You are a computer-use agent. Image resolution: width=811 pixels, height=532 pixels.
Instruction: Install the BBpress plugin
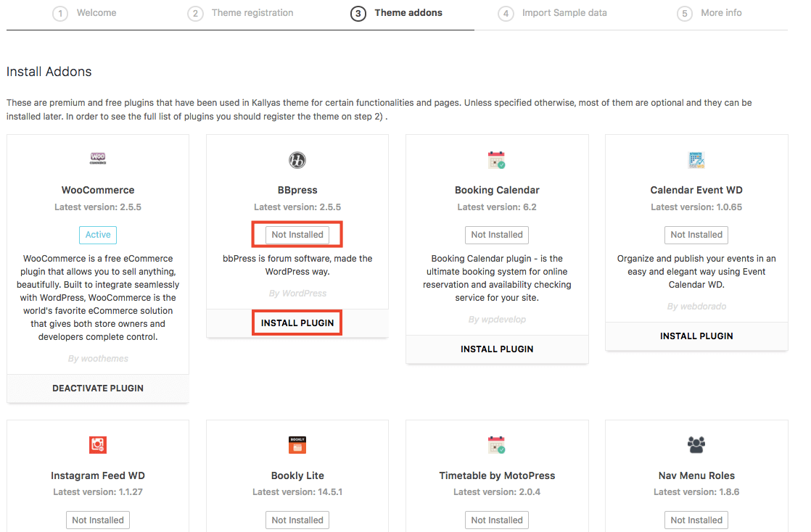(297, 323)
